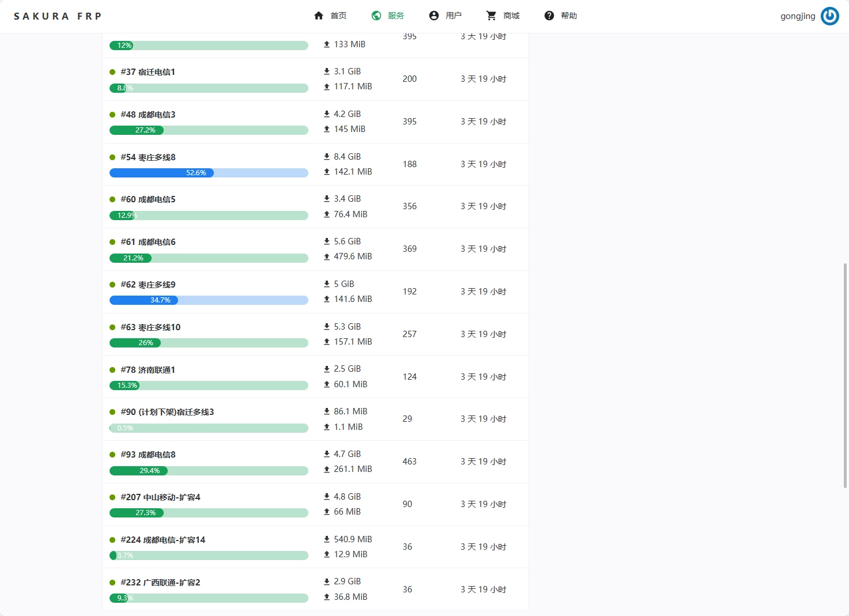Click upload icon for #61 成都电信6
The image size is (849, 616).
(x=327, y=257)
